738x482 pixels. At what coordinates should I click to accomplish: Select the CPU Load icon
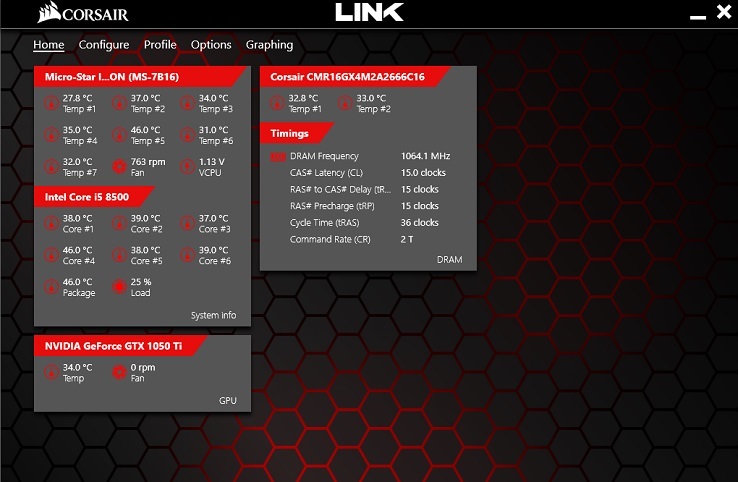click(119, 287)
